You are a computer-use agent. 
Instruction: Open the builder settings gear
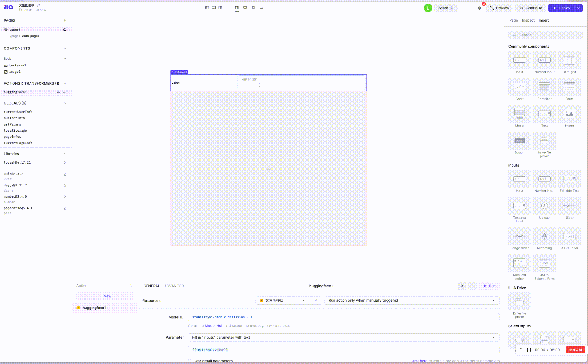(x=479, y=8)
